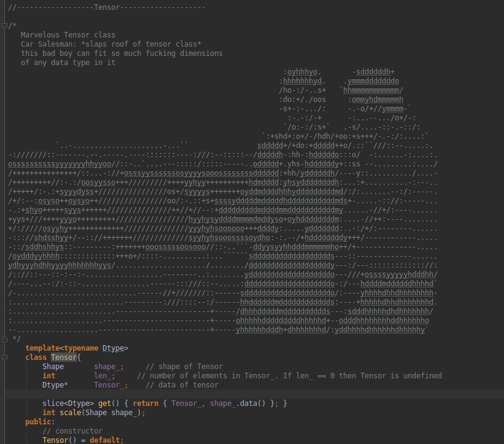This screenshot has width=504, height=444.
Task: Click the "public:" access specifier
Action: point(40,422)
